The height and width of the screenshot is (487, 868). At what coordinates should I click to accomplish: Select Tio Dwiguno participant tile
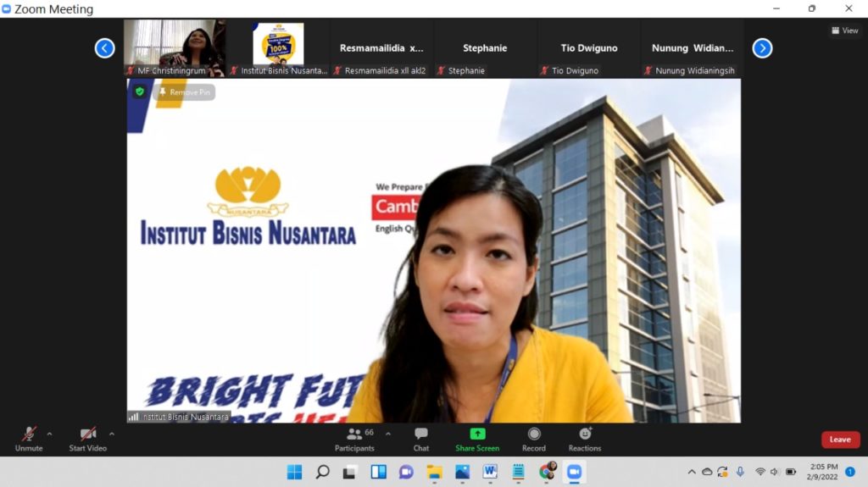click(588, 48)
